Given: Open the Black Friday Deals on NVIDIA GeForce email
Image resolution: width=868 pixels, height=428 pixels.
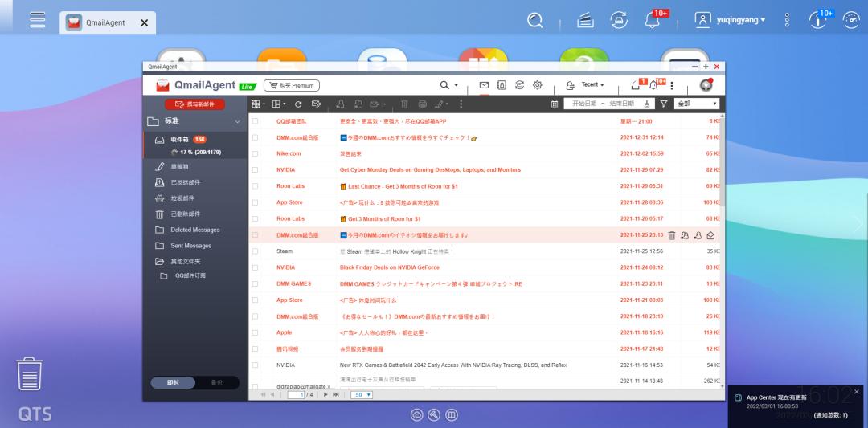Looking at the screenshot, I should [390, 267].
